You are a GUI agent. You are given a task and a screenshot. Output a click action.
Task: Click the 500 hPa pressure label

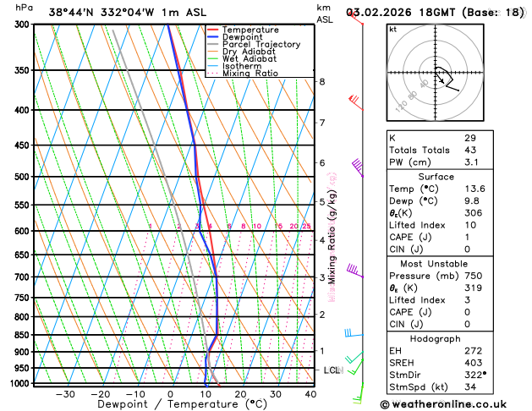pos(24,177)
